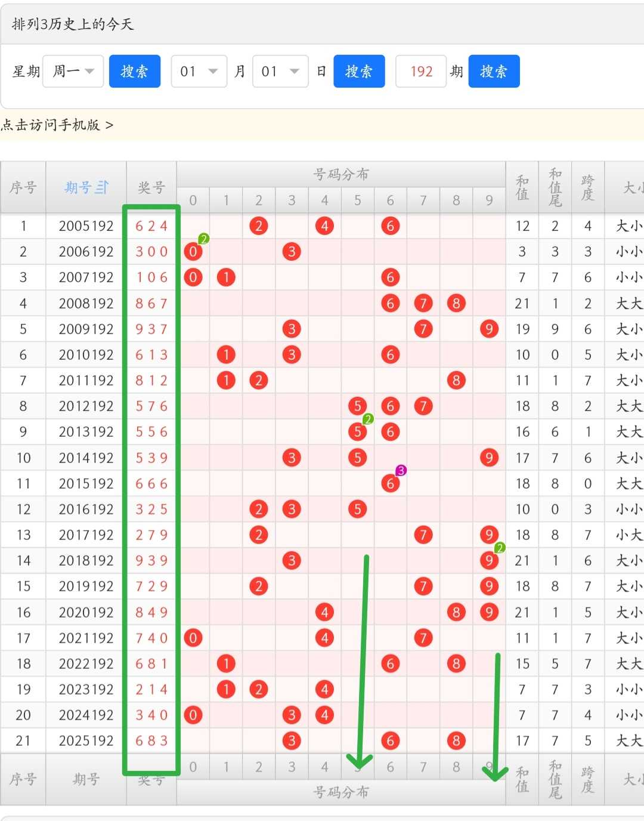Click red ball 8 in row 2025192
Image resolution: width=644 pixels, height=821 pixels.
pos(456,740)
